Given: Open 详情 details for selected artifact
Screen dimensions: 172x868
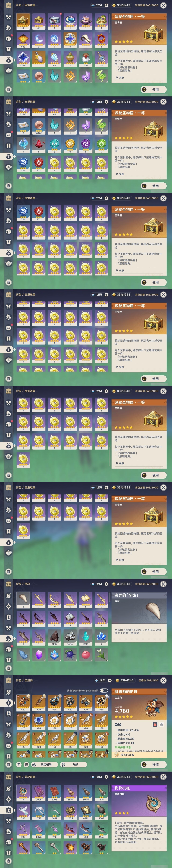Looking at the screenshot, I should [x=154, y=765].
